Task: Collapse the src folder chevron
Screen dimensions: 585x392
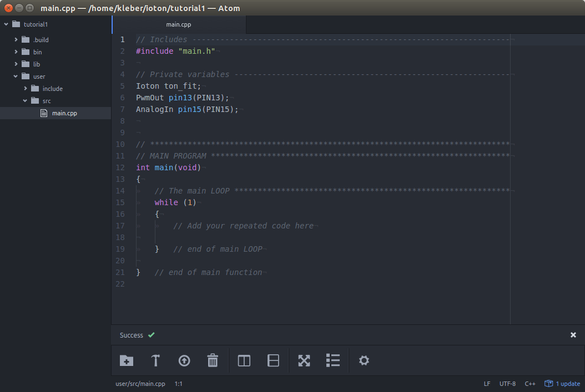Action: click(x=25, y=100)
